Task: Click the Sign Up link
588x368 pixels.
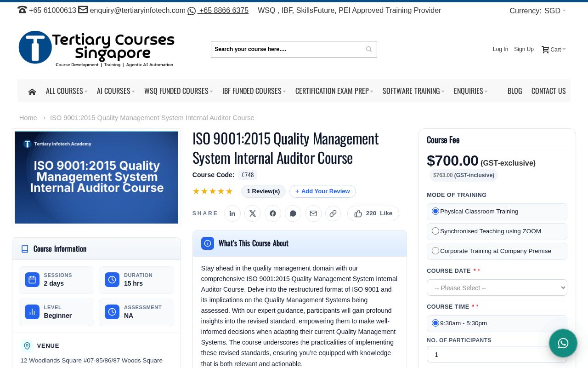Action: 524,49
